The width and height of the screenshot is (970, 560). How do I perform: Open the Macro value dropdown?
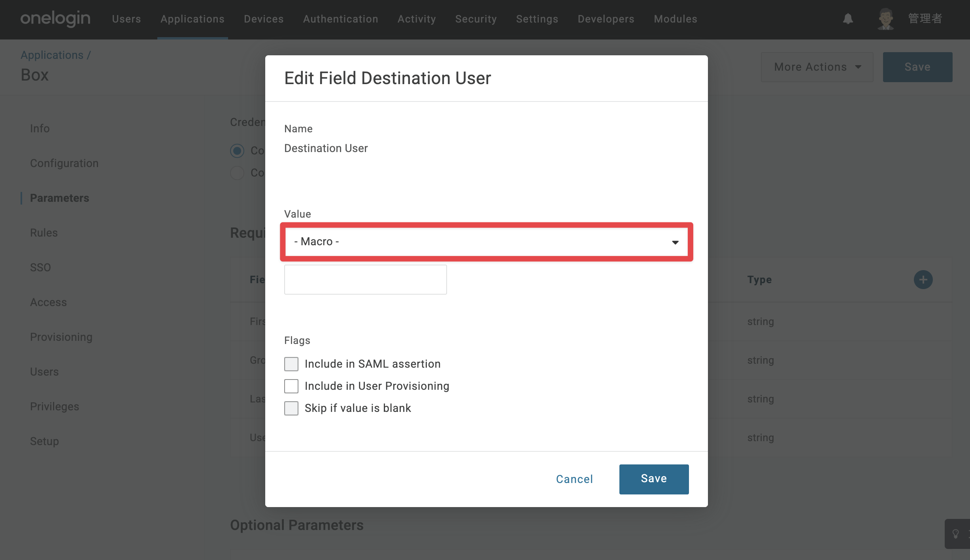487,242
